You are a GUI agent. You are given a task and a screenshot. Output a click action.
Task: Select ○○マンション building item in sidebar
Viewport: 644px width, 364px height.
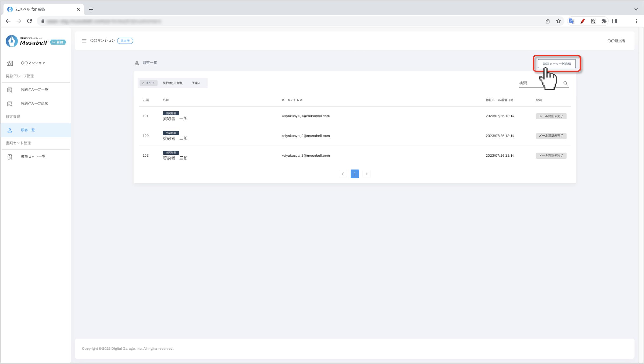33,63
